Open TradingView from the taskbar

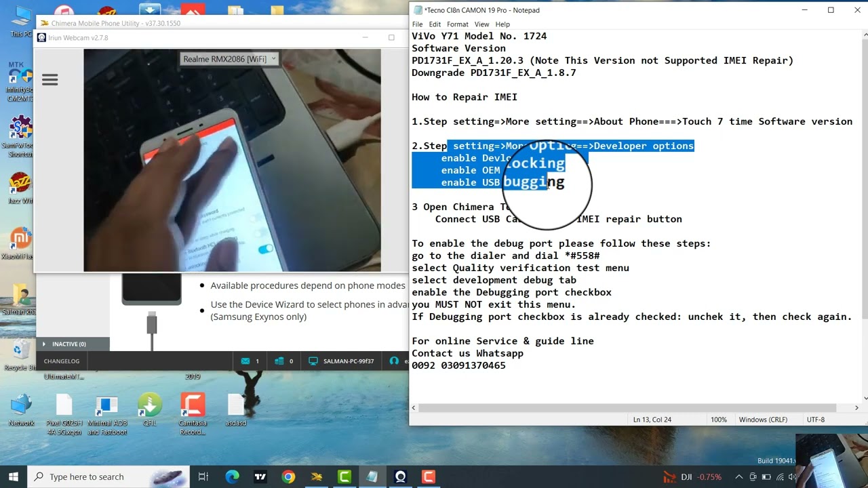[260, 476]
